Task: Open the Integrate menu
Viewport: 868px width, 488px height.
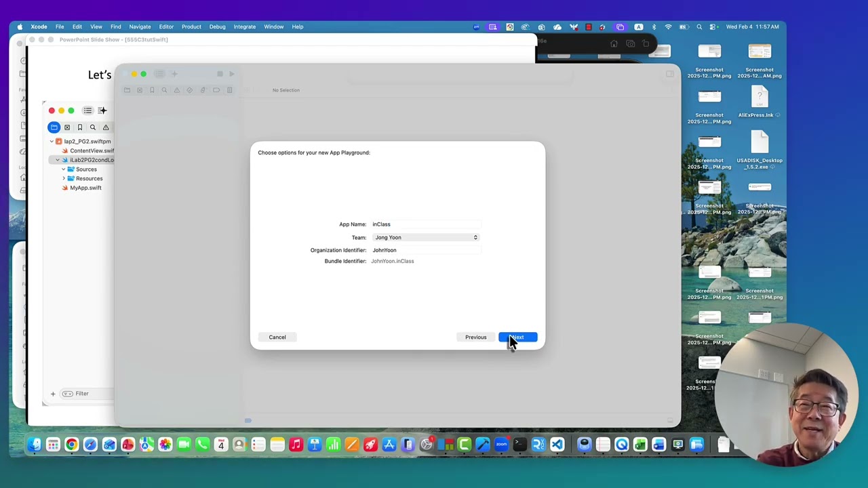Action: [245, 26]
